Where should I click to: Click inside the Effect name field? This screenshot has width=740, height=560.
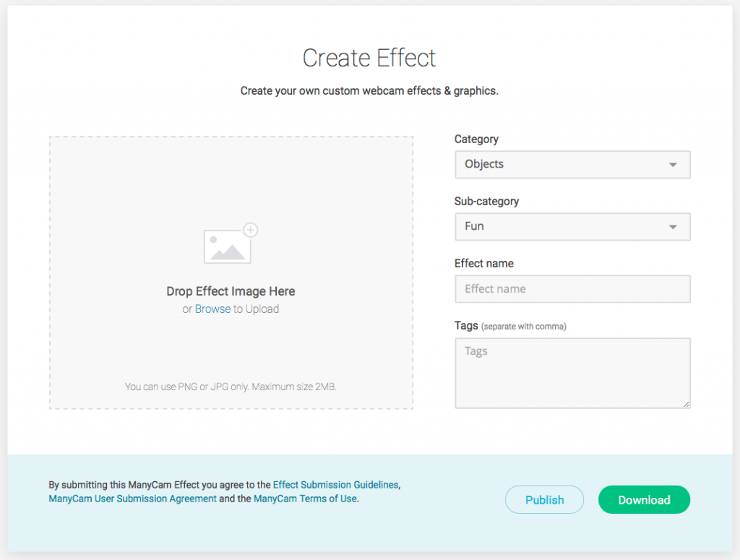572,289
